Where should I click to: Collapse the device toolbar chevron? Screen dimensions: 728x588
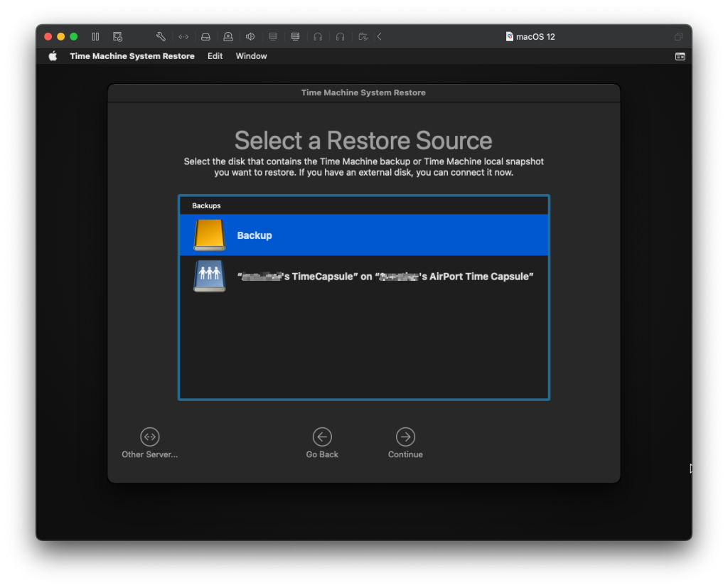coord(380,37)
